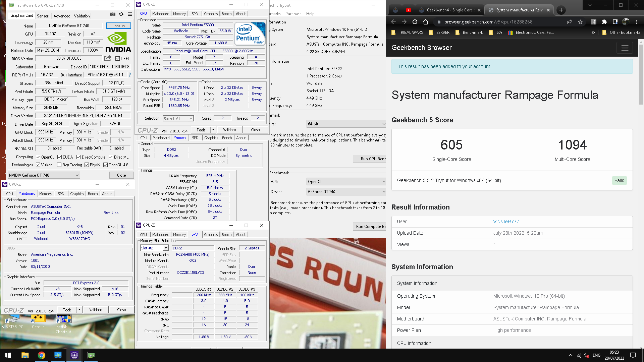Go back in the Chrome browser

coord(393,22)
